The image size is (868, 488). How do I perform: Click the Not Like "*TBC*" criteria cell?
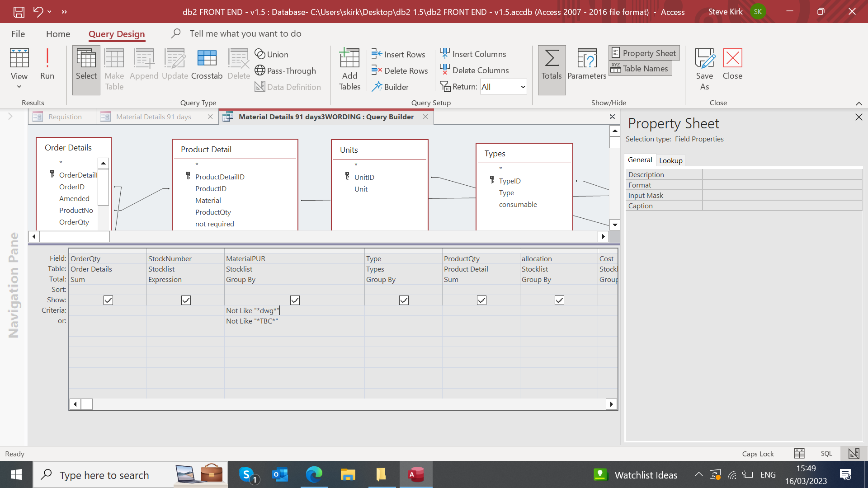pos(294,321)
